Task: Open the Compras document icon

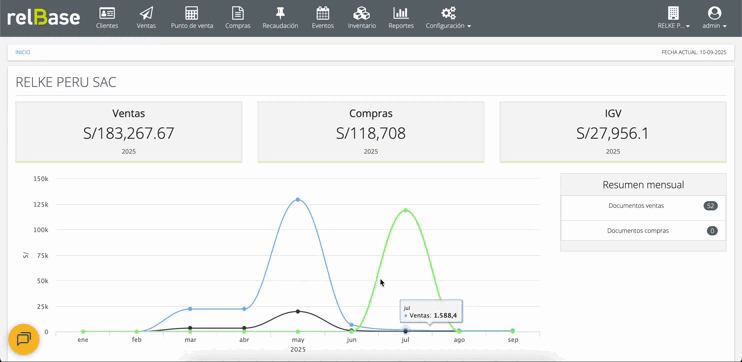Action: pos(238,13)
